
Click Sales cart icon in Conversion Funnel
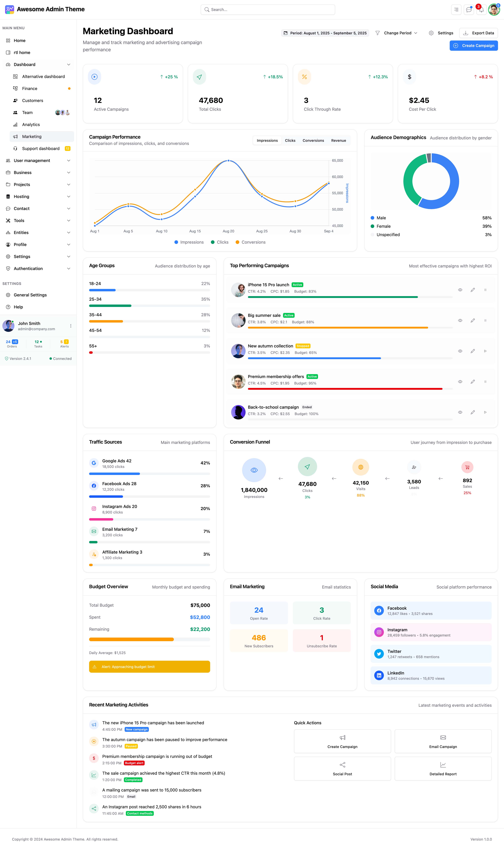(467, 467)
